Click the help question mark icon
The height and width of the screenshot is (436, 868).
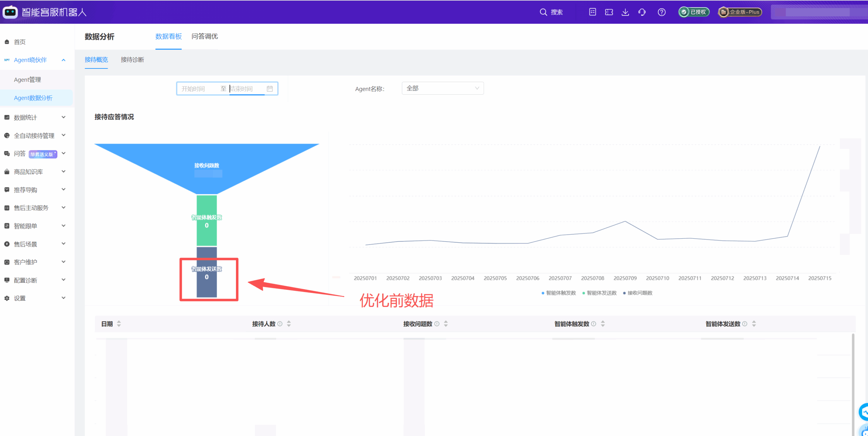(662, 12)
